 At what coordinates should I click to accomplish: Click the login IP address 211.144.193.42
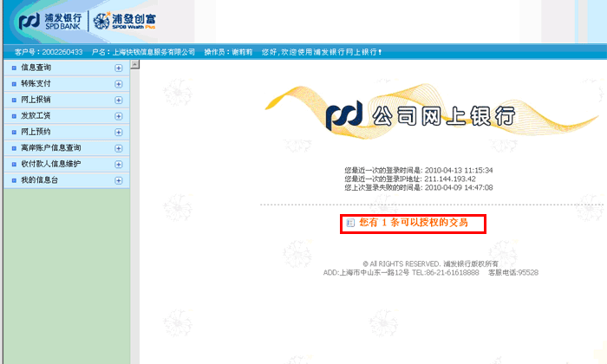point(450,179)
